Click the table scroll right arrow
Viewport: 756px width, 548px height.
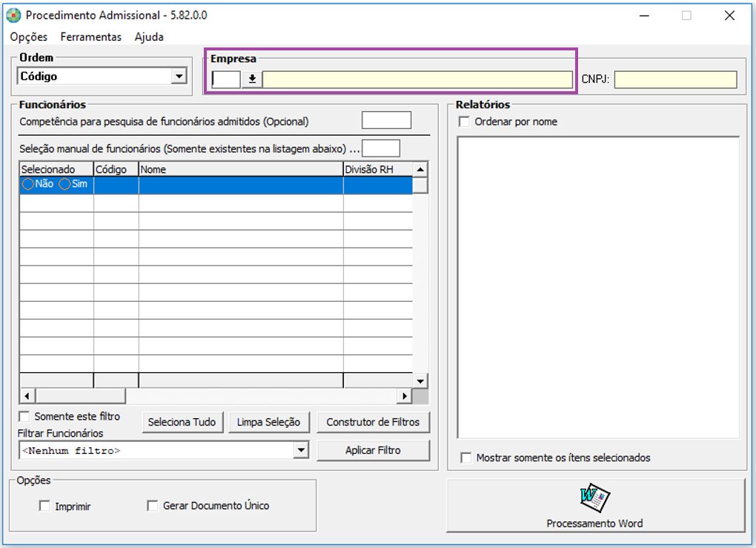point(405,396)
